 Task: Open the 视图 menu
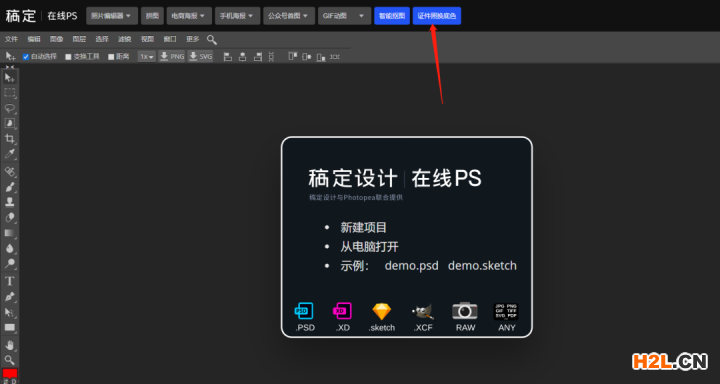coord(147,40)
